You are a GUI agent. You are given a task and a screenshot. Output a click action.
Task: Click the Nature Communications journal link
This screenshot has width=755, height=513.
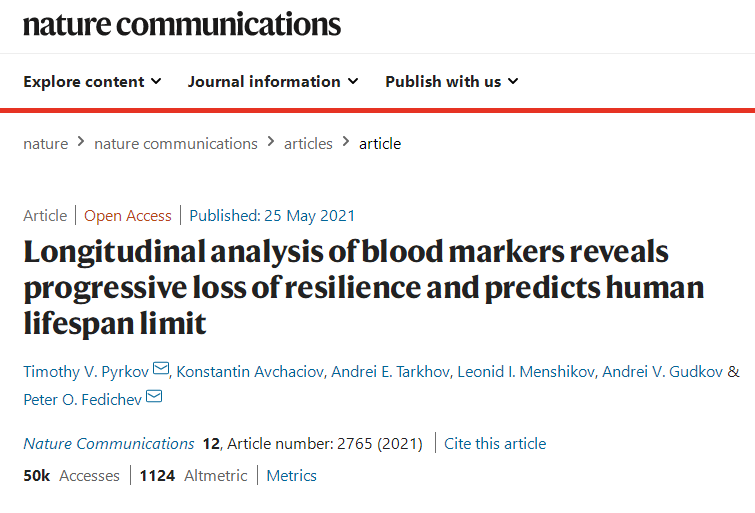(109, 443)
